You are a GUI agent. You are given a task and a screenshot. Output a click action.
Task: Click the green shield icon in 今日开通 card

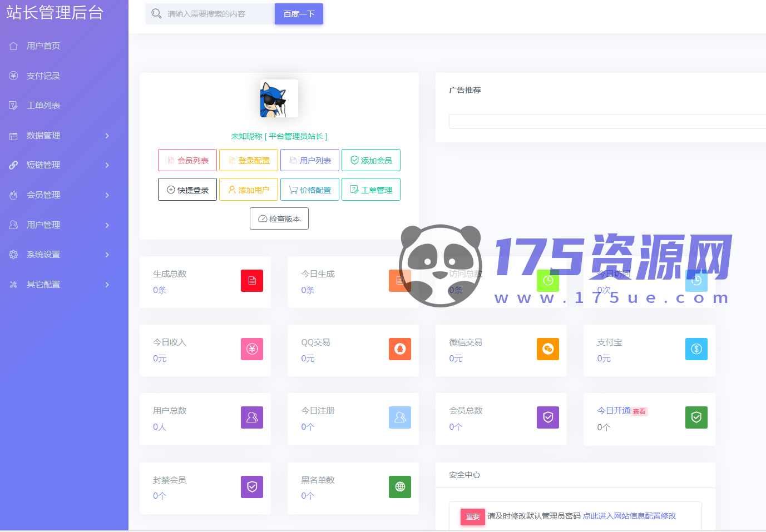[x=696, y=417]
